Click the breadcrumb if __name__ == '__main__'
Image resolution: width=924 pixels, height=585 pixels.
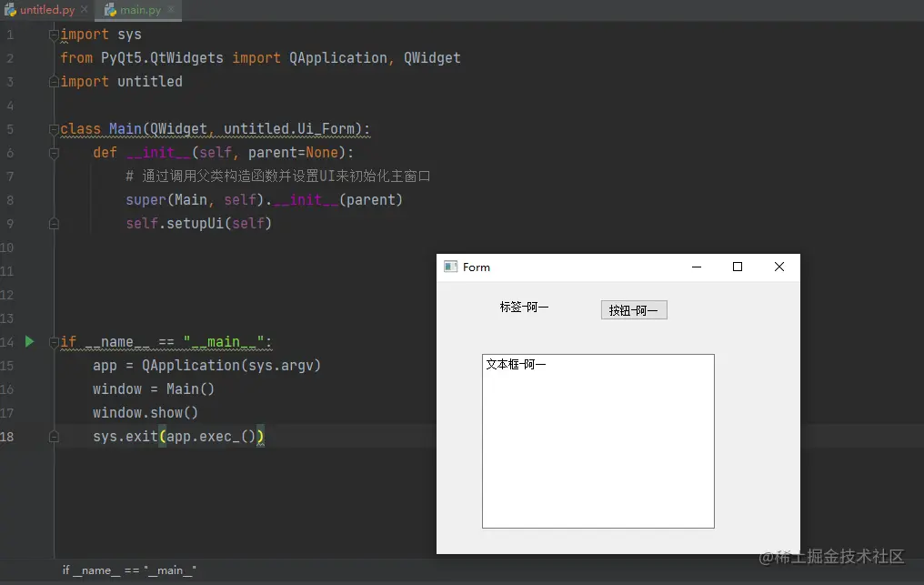pyautogui.click(x=129, y=570)
